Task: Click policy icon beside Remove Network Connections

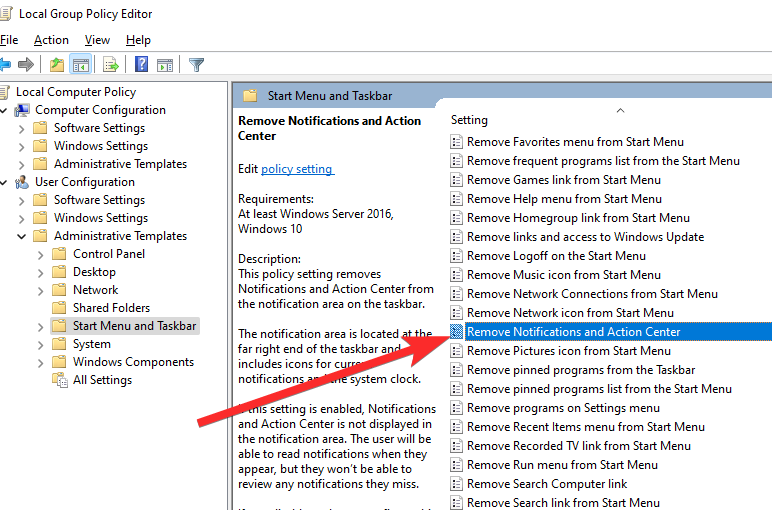Action: [x=456, y=294]
